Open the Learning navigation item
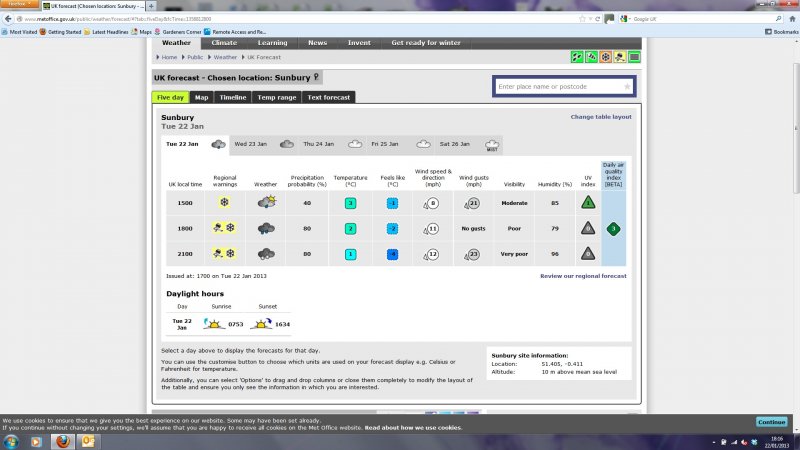Image resolution: width=800 pixels, height=450 pixels. (x=272, y=43)
